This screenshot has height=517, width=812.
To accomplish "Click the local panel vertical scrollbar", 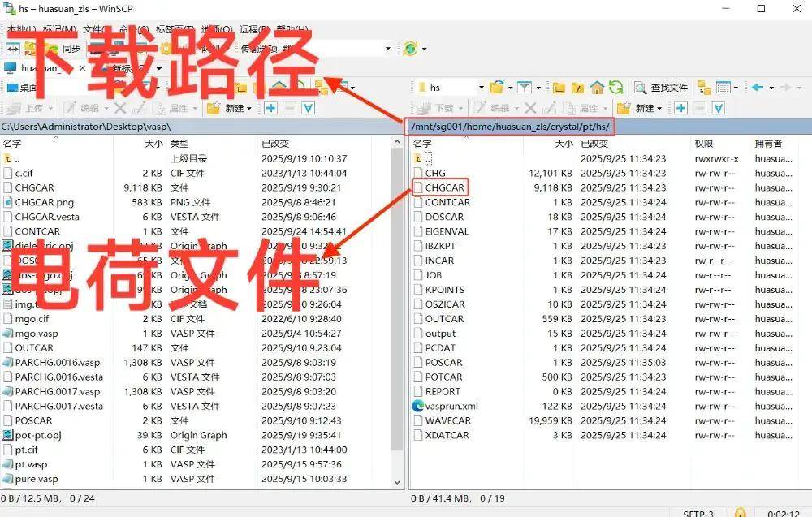I will [397, 308].
